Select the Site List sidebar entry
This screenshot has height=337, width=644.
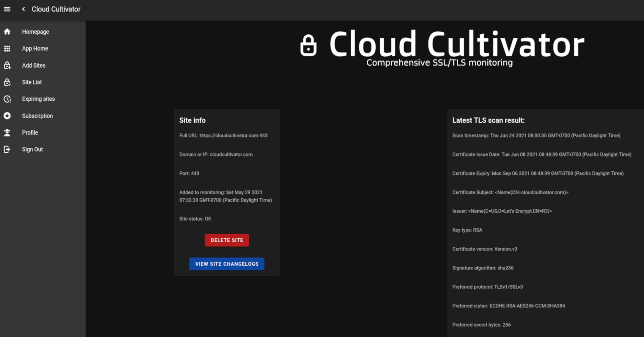[x=32, y=82]
